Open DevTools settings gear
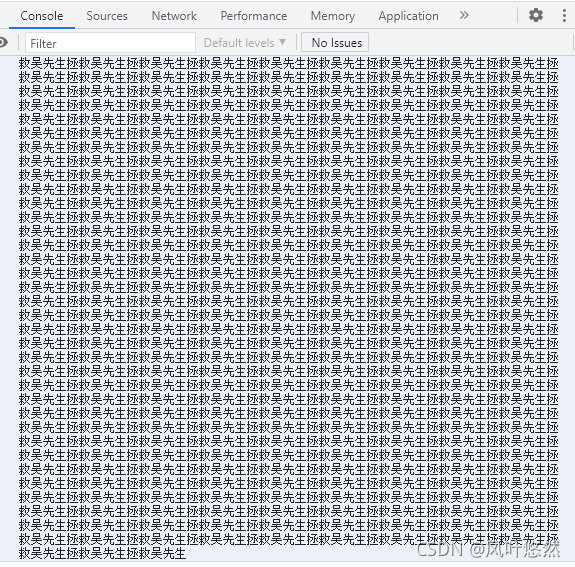The width and height of the screenshot is (575, 567). [x=536, y=15]
